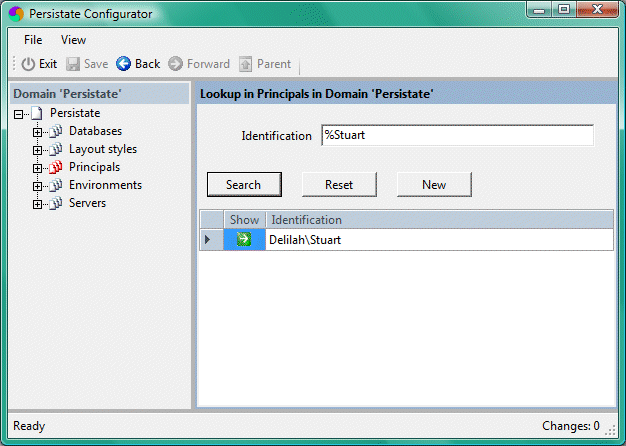Collapse the Persistate root node
Viewport: 626px width, 446px height.
19,114
